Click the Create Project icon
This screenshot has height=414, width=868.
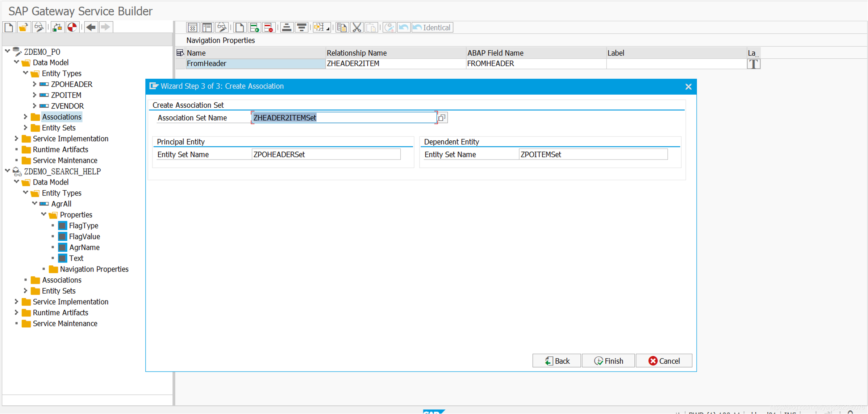(x=9, y=27)
